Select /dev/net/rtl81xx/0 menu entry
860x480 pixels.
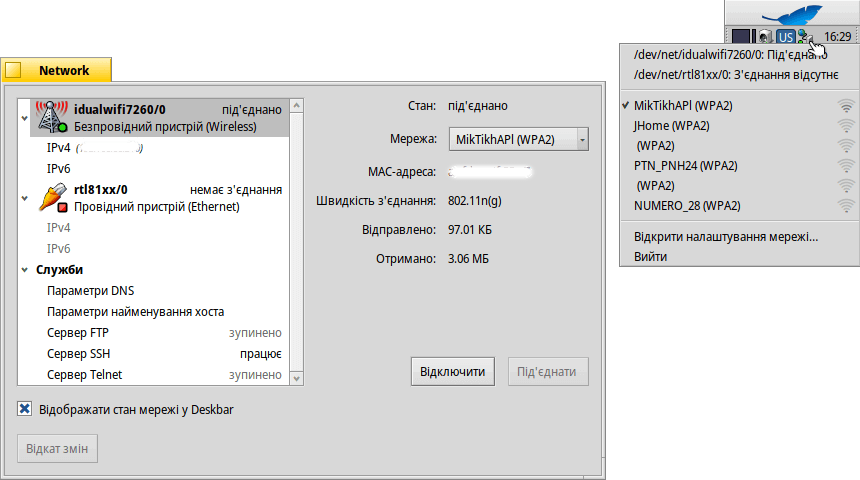pos(739,75)
